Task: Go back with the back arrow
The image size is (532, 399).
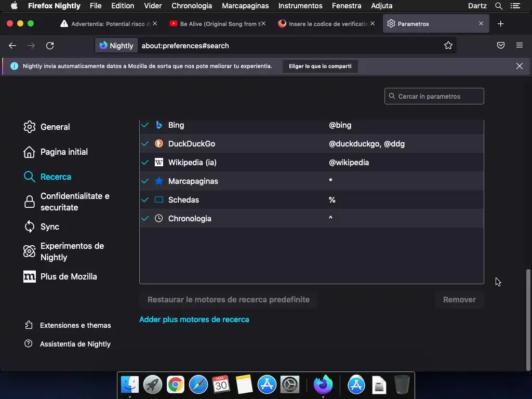Action: 12,46
